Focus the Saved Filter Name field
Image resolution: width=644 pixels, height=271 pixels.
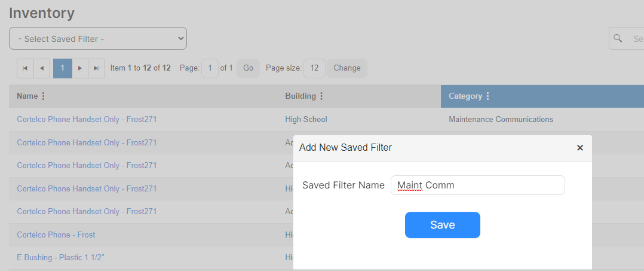click(478, 185)
